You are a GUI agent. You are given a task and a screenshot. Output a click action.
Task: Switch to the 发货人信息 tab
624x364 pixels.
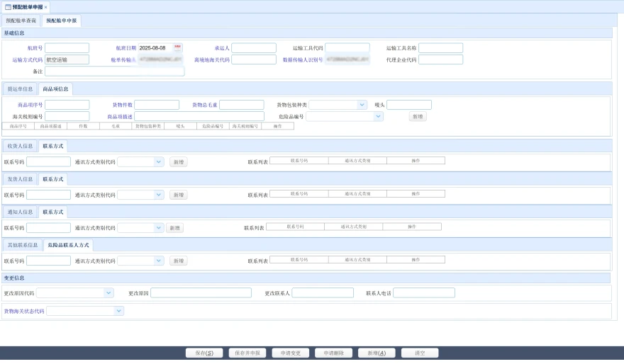pos(19,179)
